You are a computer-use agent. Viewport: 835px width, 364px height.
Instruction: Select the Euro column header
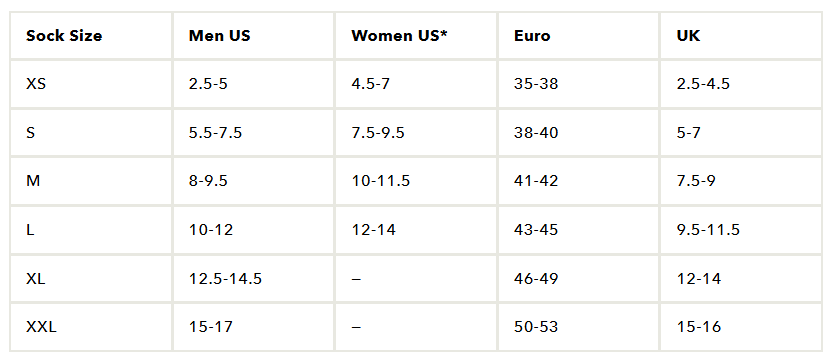pyautogui.click(x=578, y=36)
